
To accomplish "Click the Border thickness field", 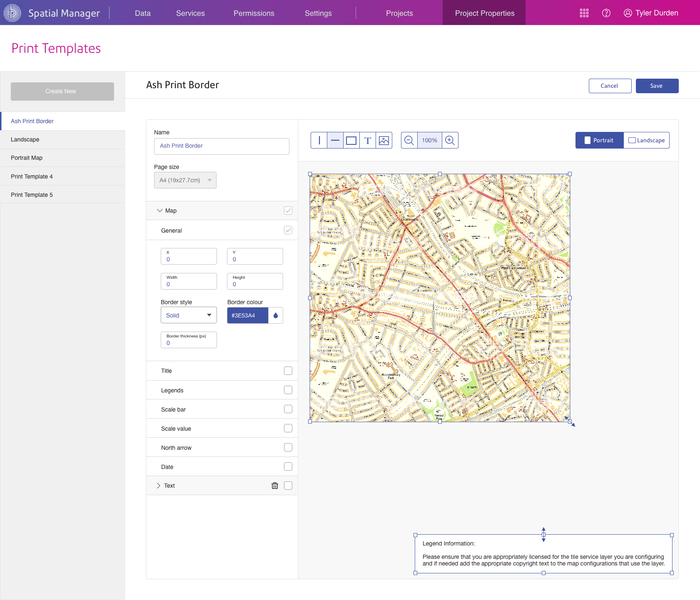I will coord(189,340).
